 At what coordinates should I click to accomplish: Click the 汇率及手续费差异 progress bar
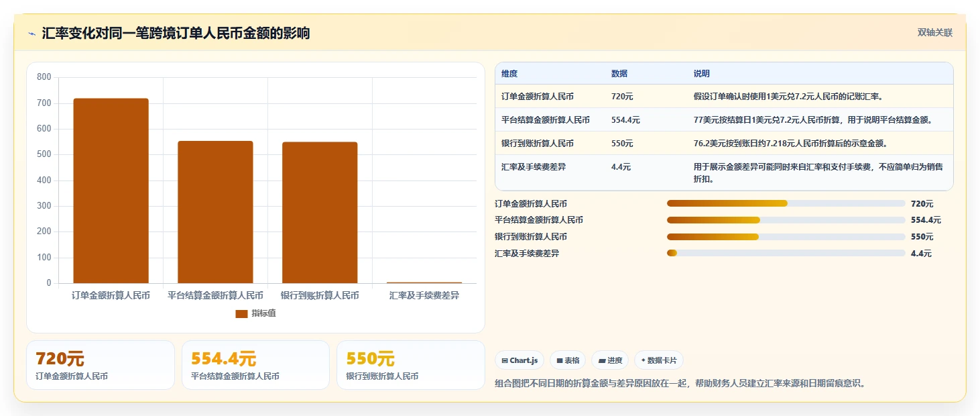[786, 253]
